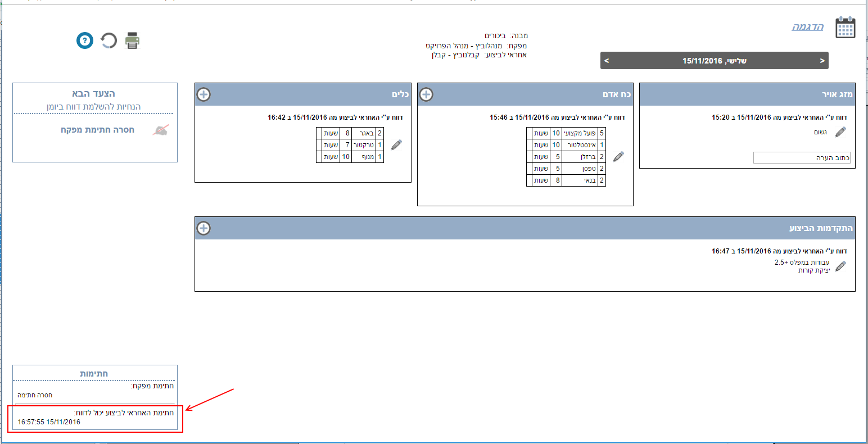Open the calendar icon beside הדגמה
Screen dimensions: 868x444
pos(845,28)
